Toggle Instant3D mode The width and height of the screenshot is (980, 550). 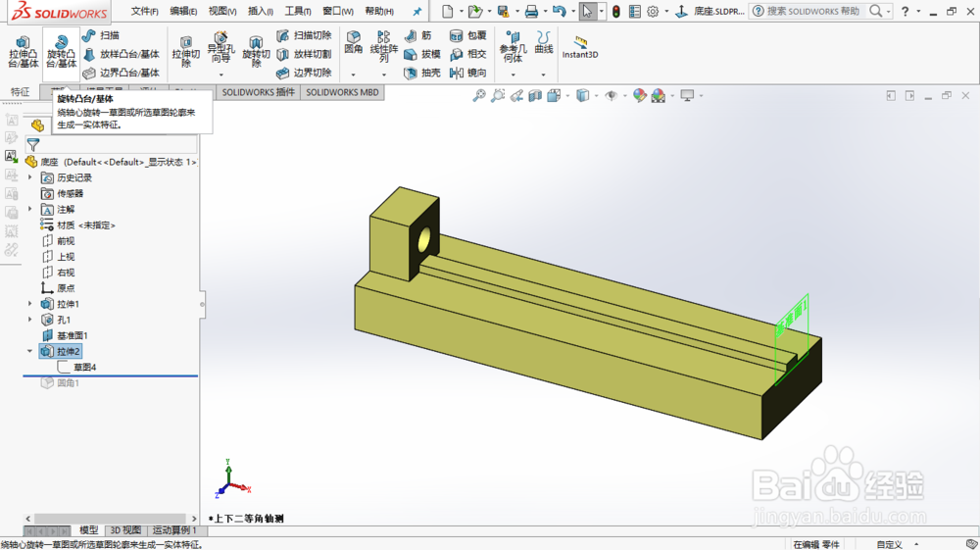pyautogui.click(x=580, y=47)
